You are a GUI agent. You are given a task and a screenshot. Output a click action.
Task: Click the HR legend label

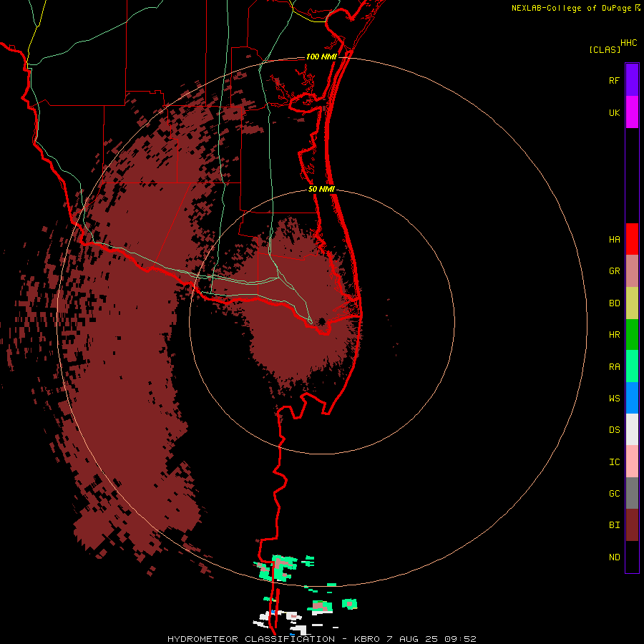tap(614, 335)
